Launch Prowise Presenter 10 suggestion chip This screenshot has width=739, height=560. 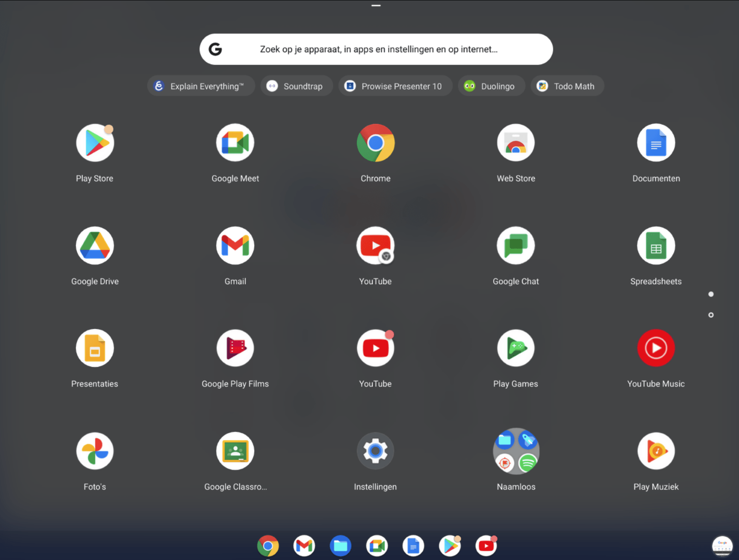tap(395, 86)
